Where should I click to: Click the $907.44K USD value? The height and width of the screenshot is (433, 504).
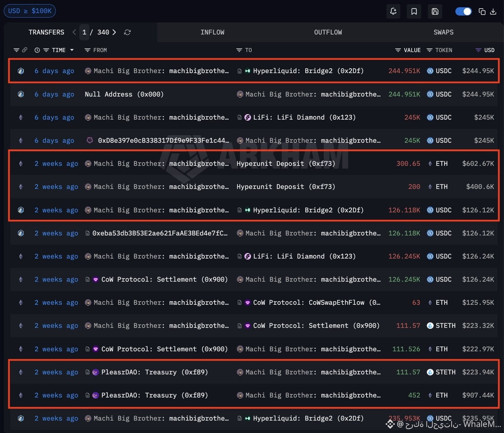[478, 395]
